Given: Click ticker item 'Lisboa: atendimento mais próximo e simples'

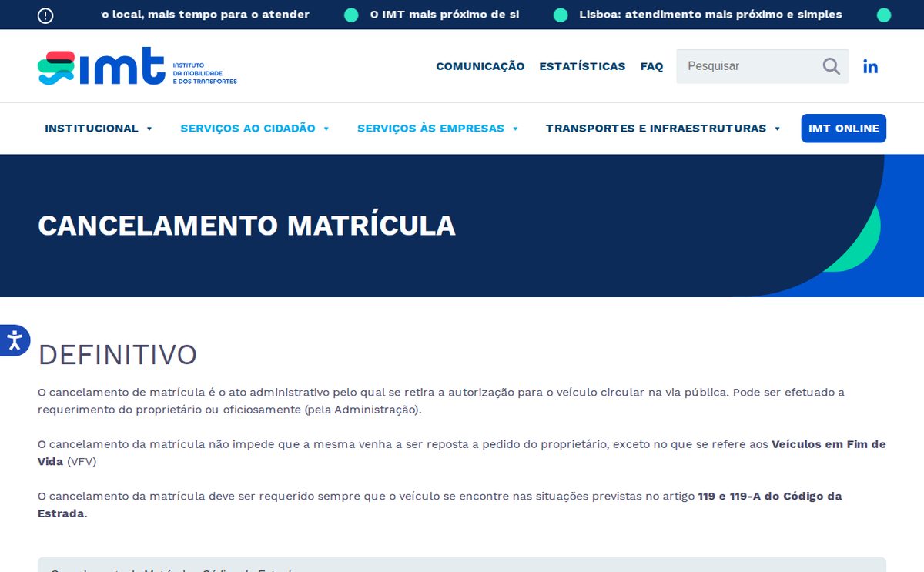Looking at the screenshot, I should (x=711, y=15).
